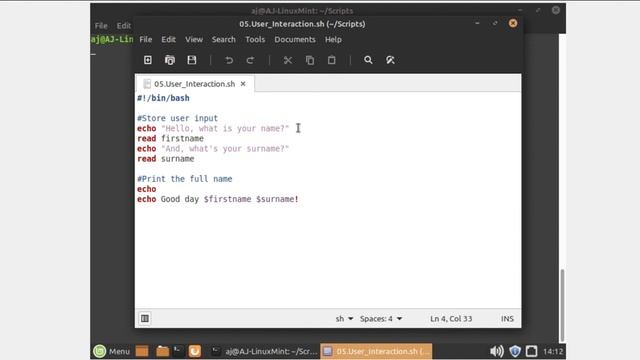
Task: Open Edit menu in terminal window
Action: pos(124,26)
